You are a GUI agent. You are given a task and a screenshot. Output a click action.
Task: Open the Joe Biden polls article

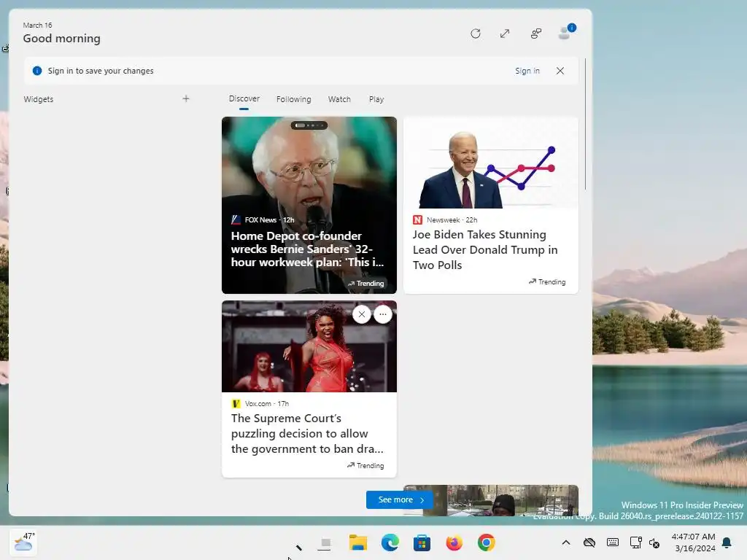pos(491,205)
